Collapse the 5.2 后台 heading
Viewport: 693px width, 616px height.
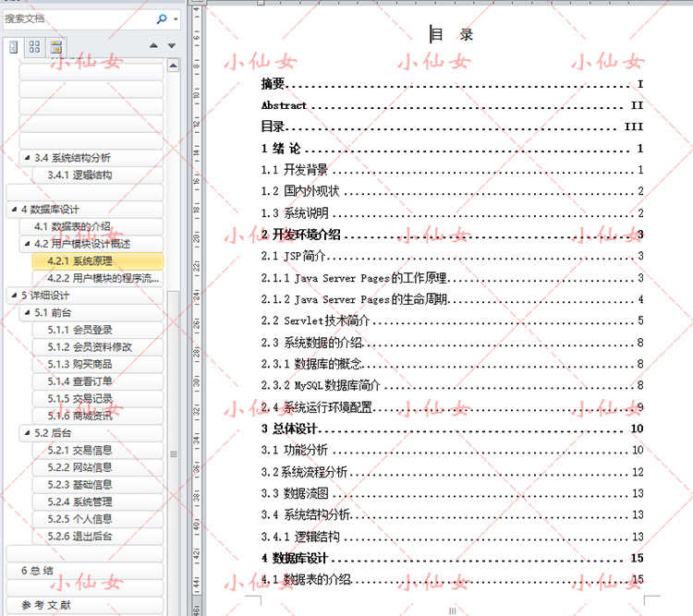click(27, 433)
